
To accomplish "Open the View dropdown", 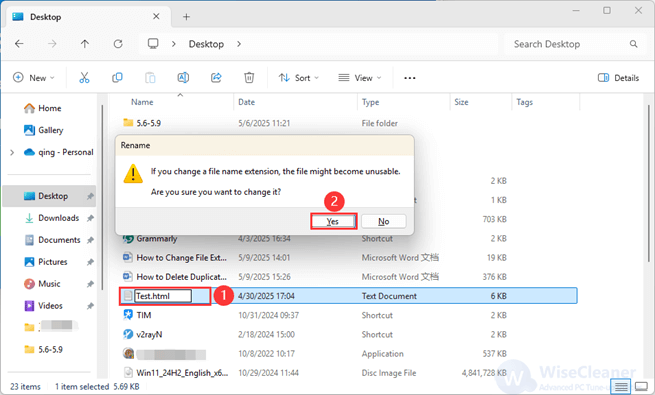I will [x=360, y=78].
